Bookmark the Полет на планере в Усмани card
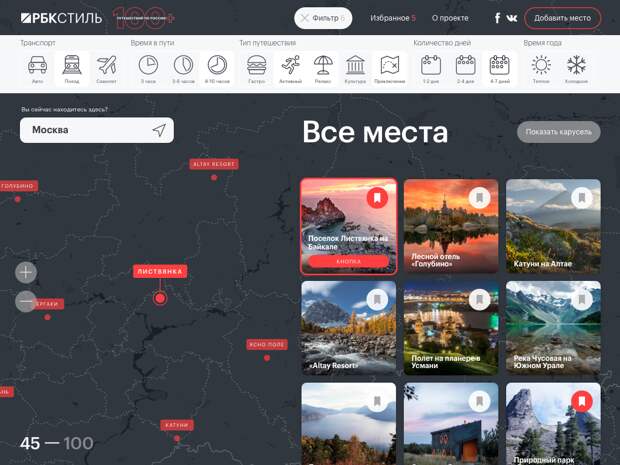The image size is (620, 465). point(479,300)
